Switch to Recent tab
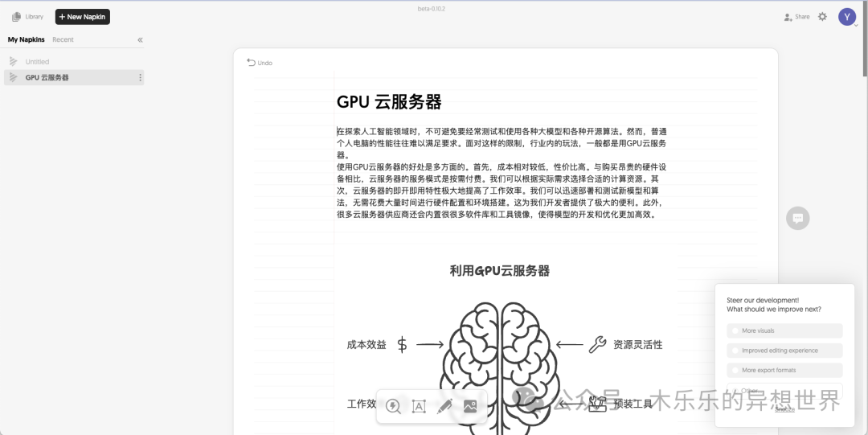Image resolution: width=868 pixels, height=435 pixels. [63, 39]
